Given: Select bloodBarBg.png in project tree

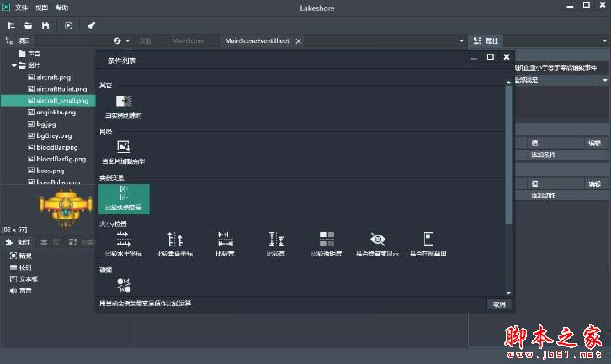Looking at the screenshot, I should [x=57, y=159].
